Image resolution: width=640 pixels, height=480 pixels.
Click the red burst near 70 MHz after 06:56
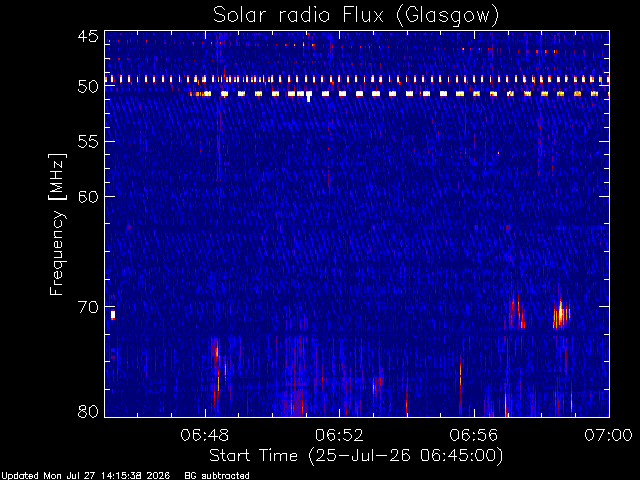[516, 312]
